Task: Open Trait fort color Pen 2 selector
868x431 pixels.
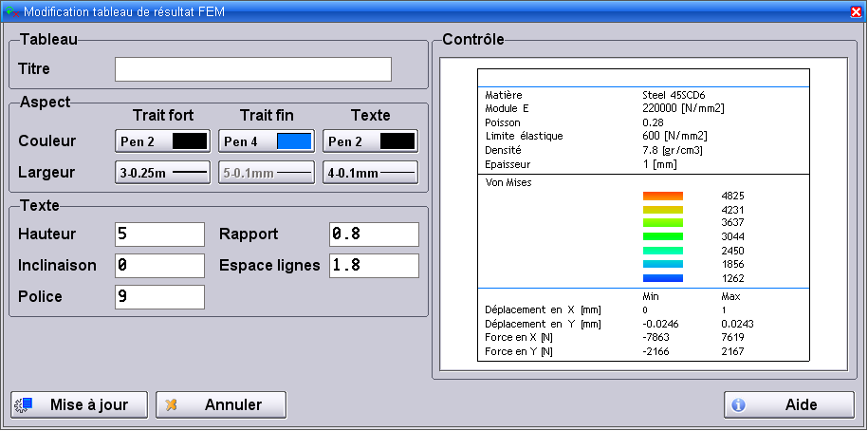Action: click(162, 141)
